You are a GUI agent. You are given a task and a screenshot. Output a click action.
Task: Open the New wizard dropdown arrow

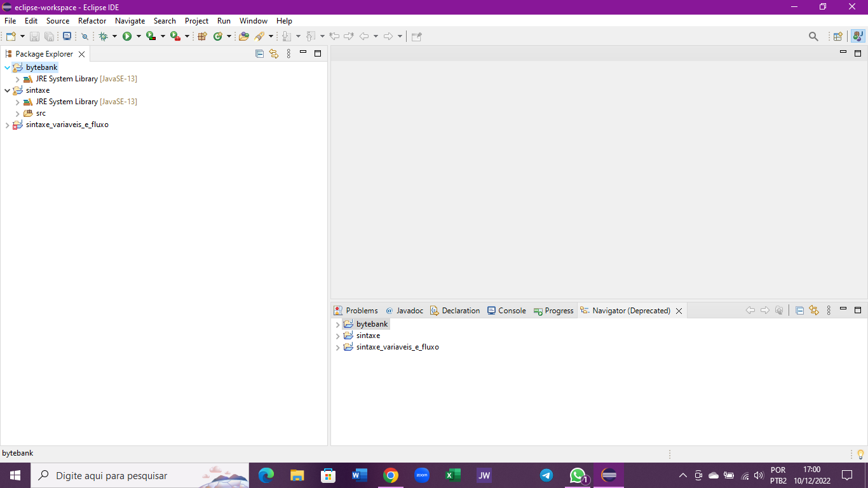click(22, 36)
